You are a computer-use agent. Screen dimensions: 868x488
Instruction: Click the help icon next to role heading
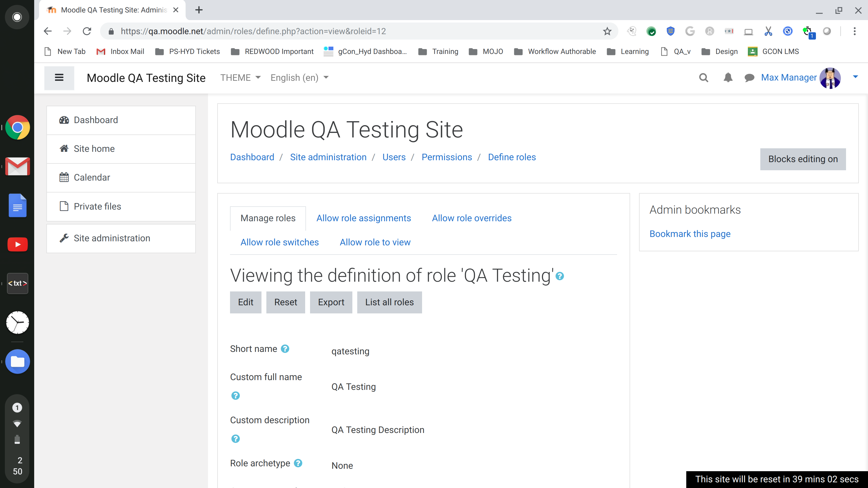560,276
